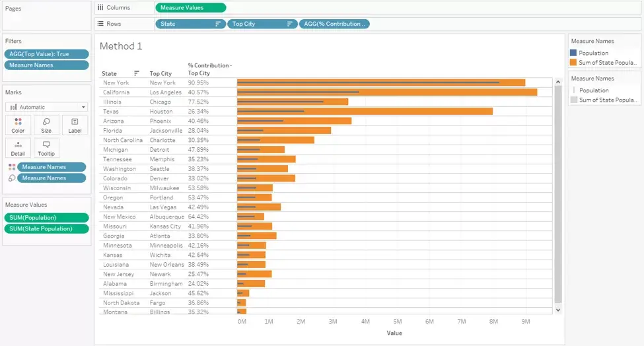Expand the Automatic mark type dropdown
Viewport: 644px width, 346px height.
point(46,107)
